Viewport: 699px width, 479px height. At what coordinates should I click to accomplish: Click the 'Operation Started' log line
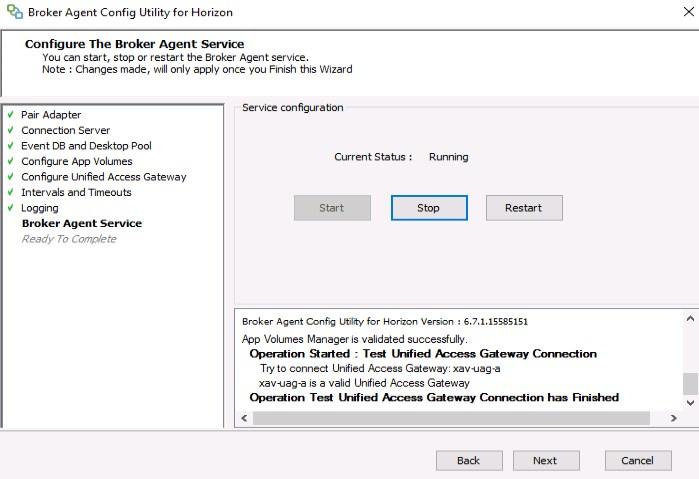point(423,354)
